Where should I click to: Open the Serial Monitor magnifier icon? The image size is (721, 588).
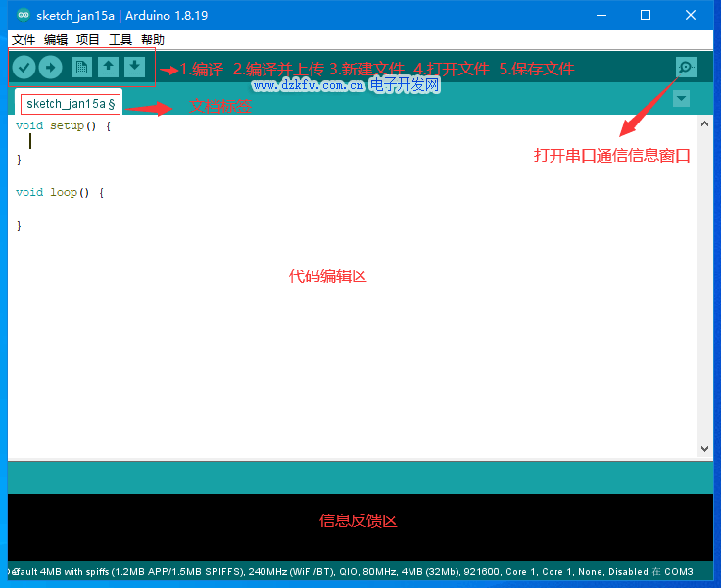click(686, 68)
